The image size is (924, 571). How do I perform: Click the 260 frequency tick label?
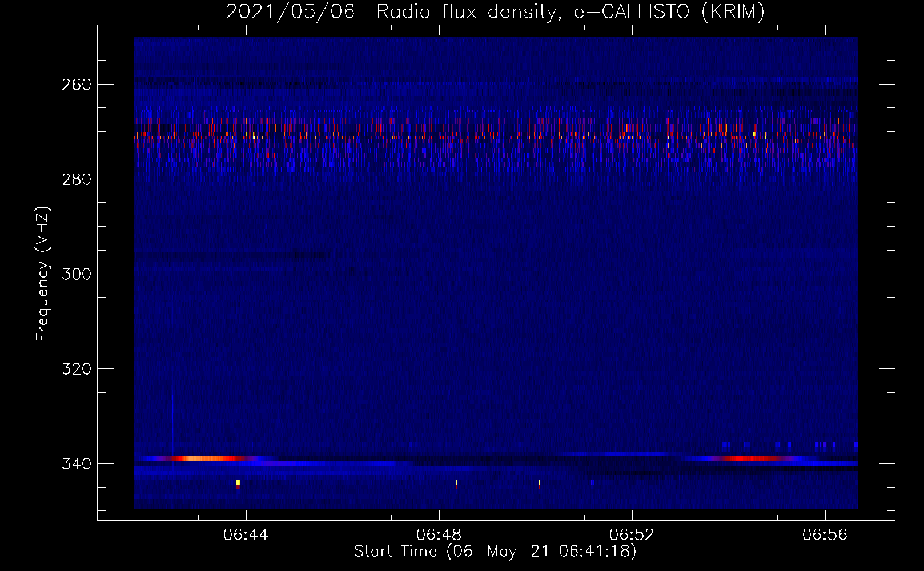tap(77, 85)
